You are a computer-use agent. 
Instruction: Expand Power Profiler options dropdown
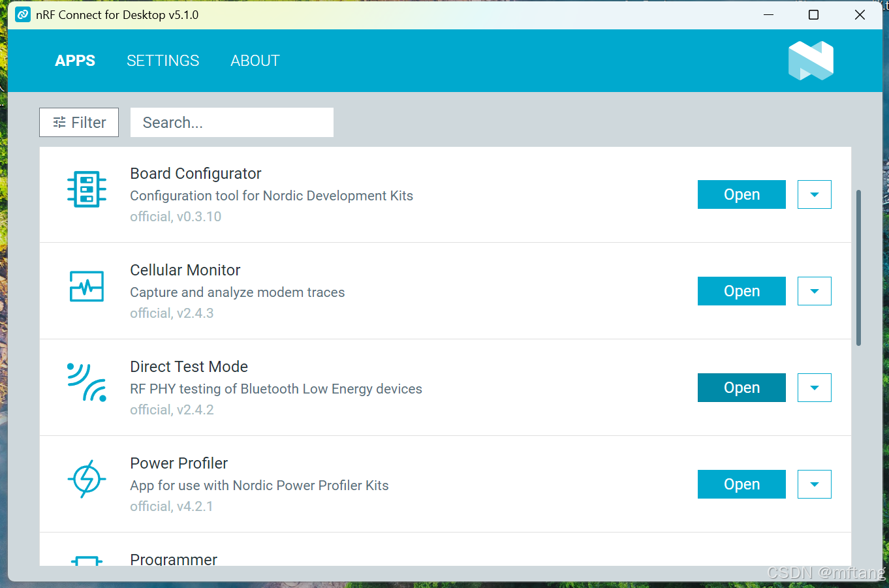[815, 484]
